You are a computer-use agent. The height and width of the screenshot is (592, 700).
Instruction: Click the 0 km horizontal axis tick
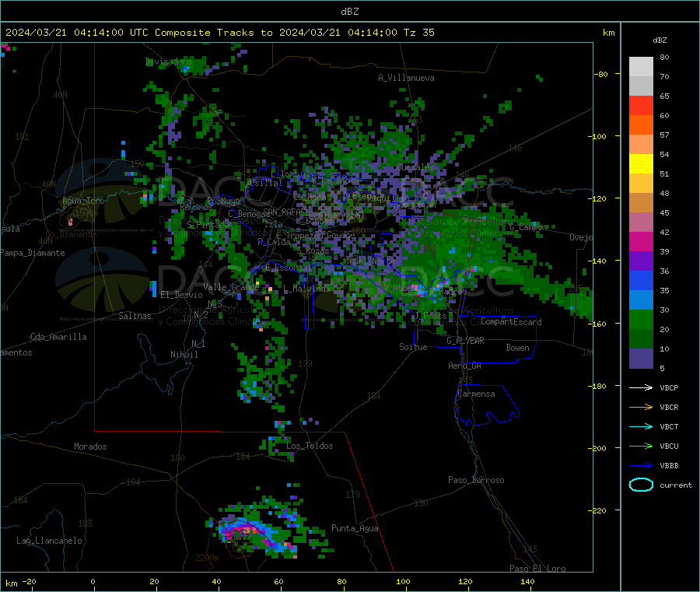[93, 581]
